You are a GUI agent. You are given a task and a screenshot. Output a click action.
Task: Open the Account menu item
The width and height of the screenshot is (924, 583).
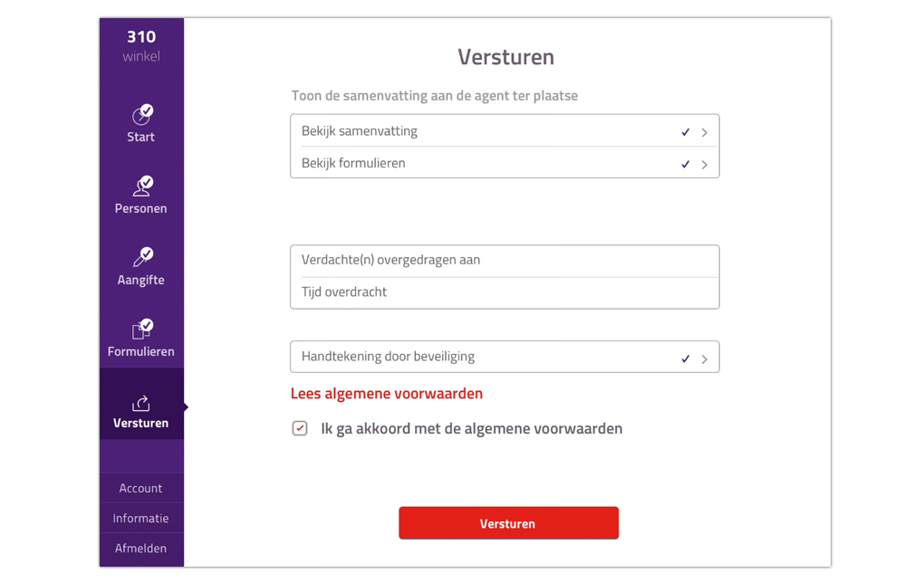(x=140, y=488)
